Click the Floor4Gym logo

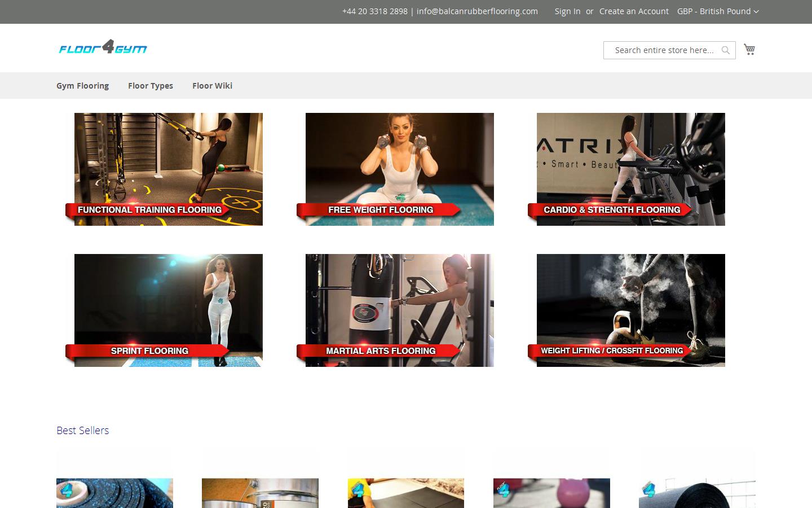(103, 47)
